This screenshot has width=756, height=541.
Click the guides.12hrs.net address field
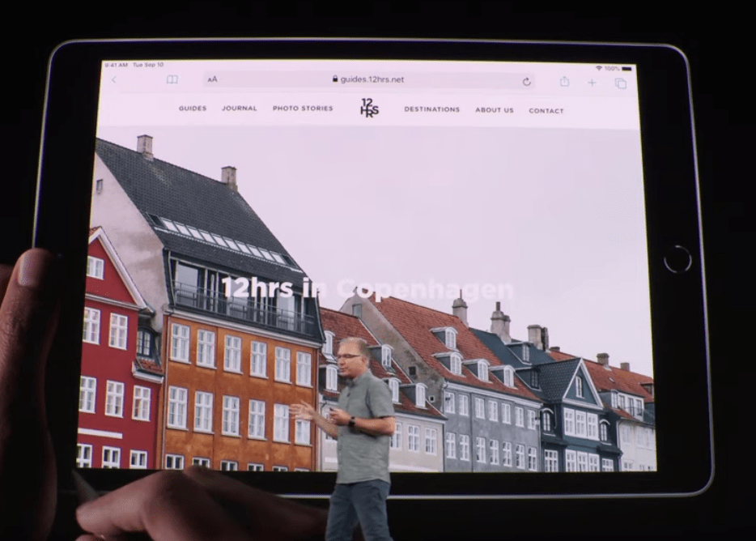(369, 79)
